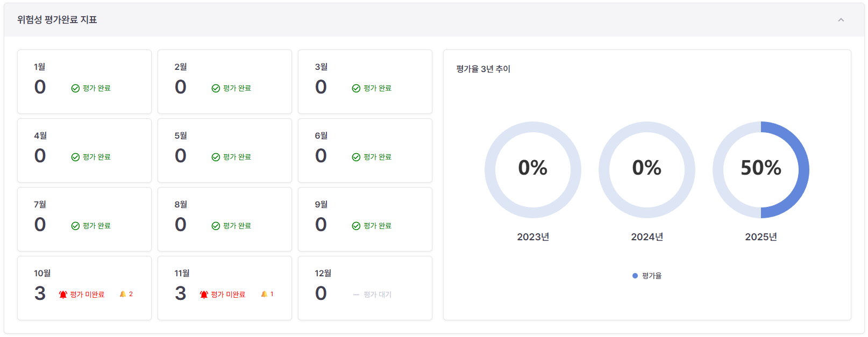The height and width of the screenshot is (337, 868).
Task: Click the blue 평가율 legend color dot
Action: click(x=635, y=276)
